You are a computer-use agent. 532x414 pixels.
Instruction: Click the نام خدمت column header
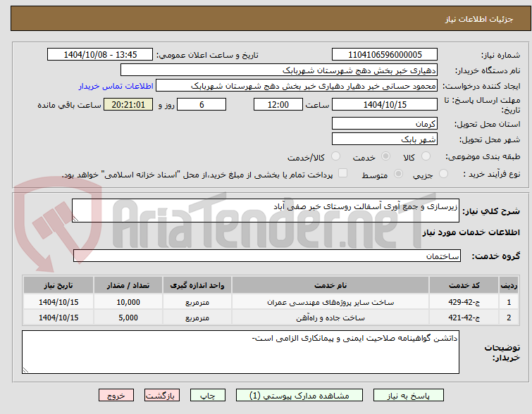[x=330, y=285]
